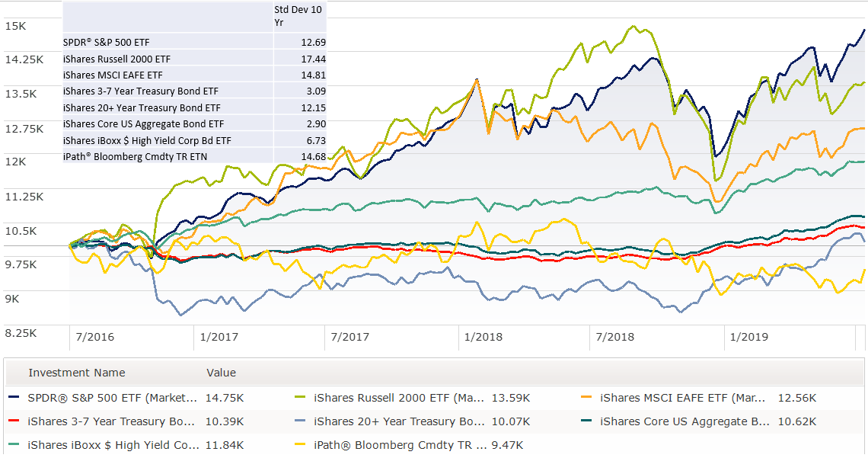
Task: Click the Investment Name column header
Action: click(77, 373)
